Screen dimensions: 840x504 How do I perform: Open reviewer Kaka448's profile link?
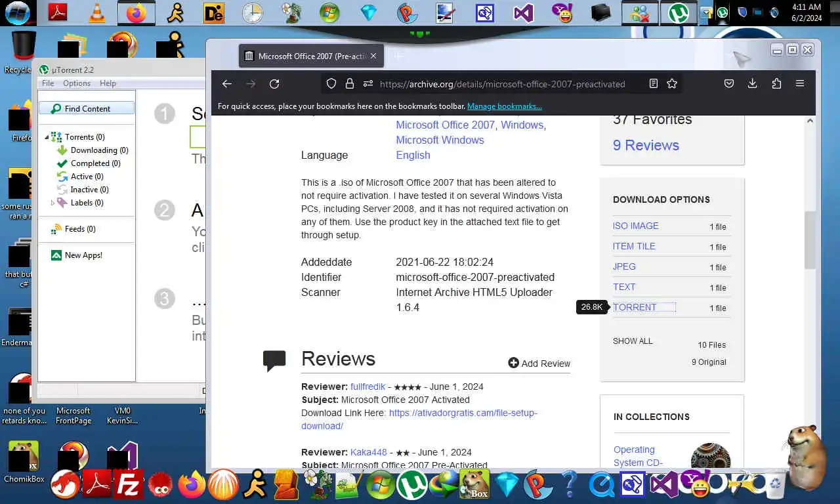pos(369,452)
